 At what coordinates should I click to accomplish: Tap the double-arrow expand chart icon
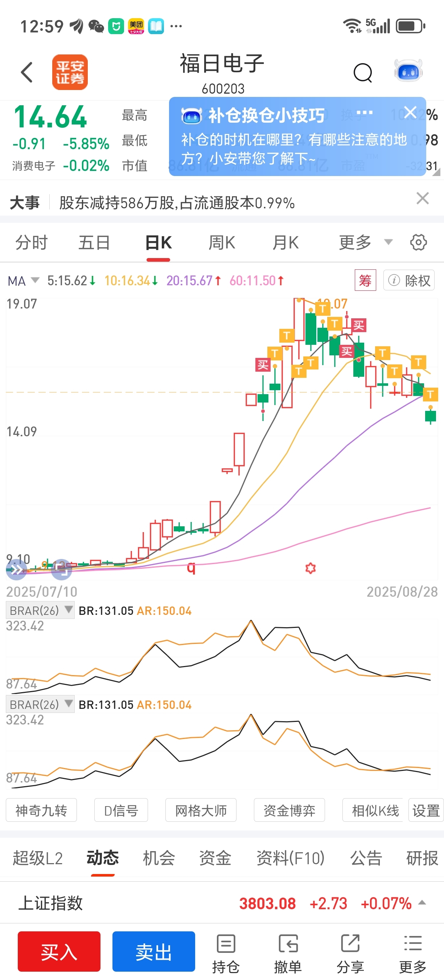17,569
